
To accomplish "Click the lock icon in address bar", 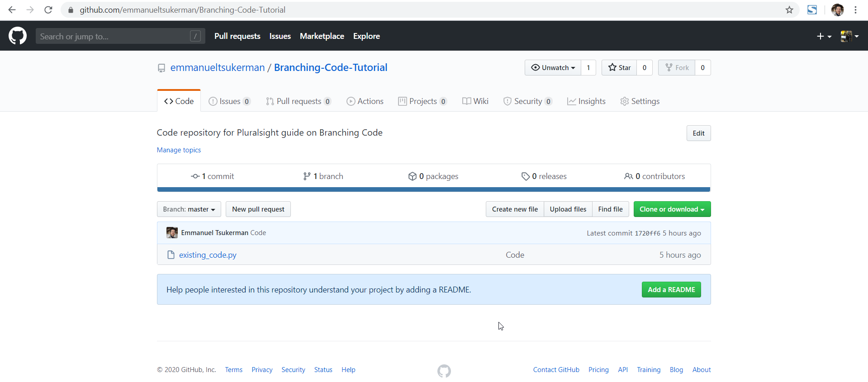I will 71,10.
